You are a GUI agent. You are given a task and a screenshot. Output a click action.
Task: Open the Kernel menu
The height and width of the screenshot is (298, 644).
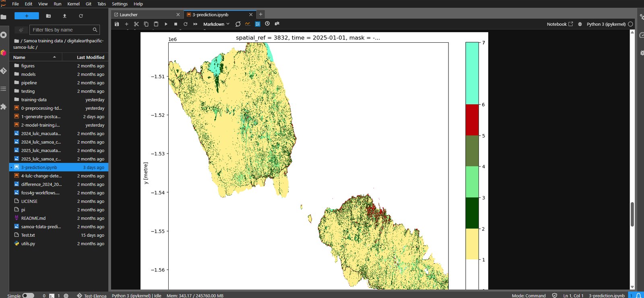(x=73, y=4)
